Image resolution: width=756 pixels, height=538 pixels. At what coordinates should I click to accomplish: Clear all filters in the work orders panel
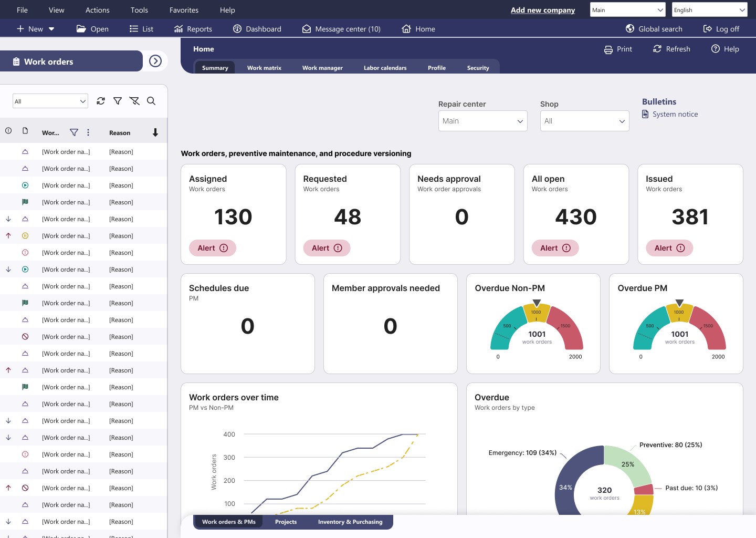[134, 101]
